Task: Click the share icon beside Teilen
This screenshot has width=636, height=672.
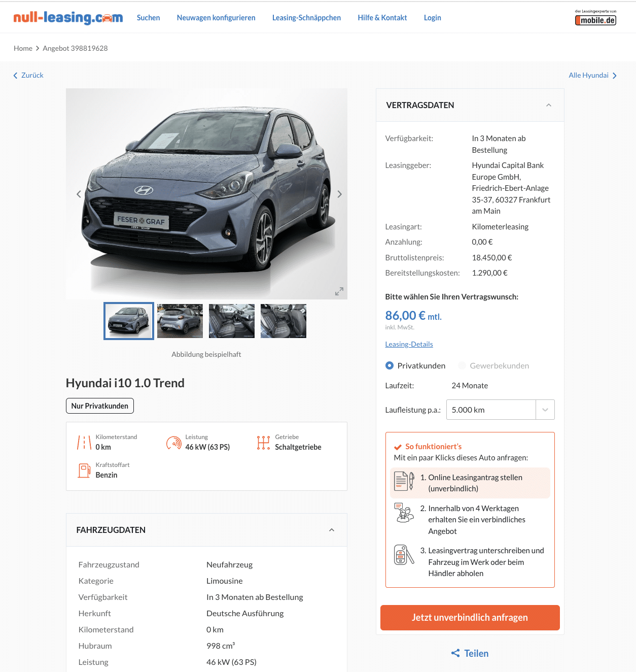Action: coord(455,653)
